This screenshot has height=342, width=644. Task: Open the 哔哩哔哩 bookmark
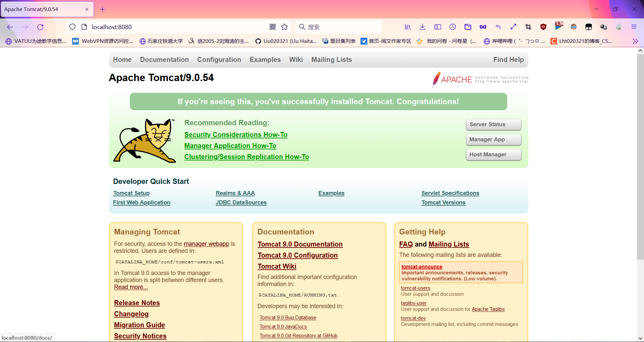coord(515,41)
